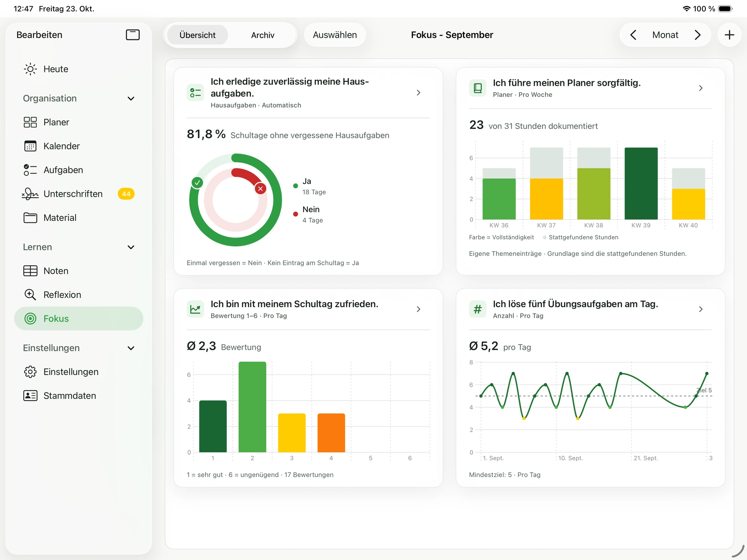The image size is (747, 560).
Task: Collapse the Organisation section
Action: pyautogui.click(x=131, y=98)
